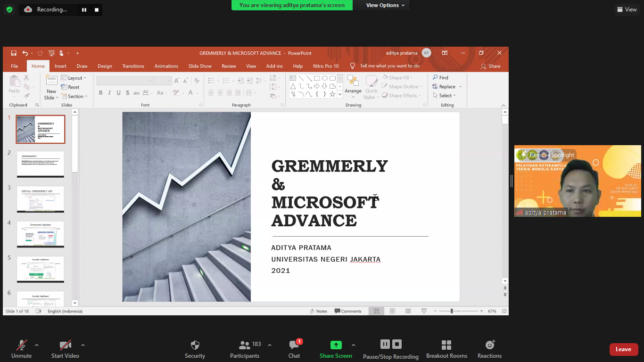The width and height of the screenshot is (644, 362).
Task: Open the Slide Show ribbon tab
Action: [200, 66]
